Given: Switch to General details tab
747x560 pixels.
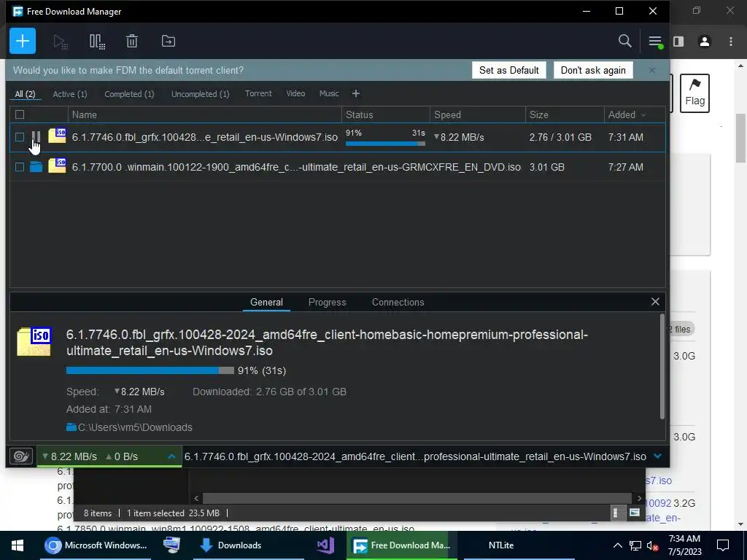Looking at the screenshot, I should [266, 302].
